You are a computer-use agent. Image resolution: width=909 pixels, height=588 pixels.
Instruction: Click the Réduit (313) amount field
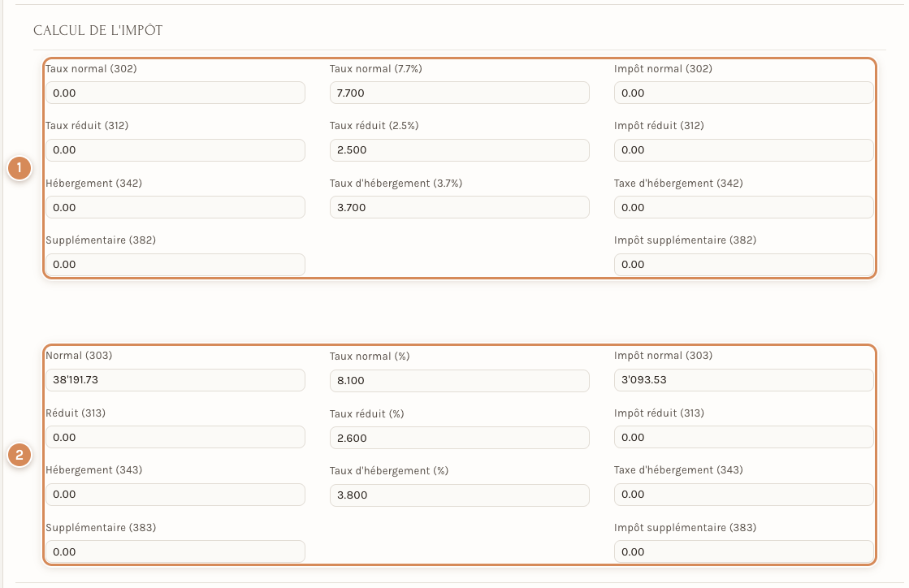pyautogui.click(x=175, y=438)
